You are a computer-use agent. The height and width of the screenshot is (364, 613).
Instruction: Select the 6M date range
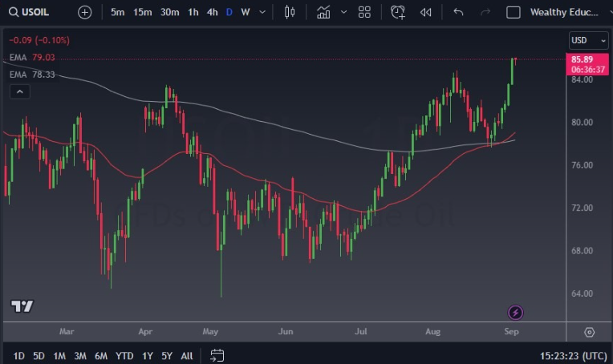[x=100, y=355]
